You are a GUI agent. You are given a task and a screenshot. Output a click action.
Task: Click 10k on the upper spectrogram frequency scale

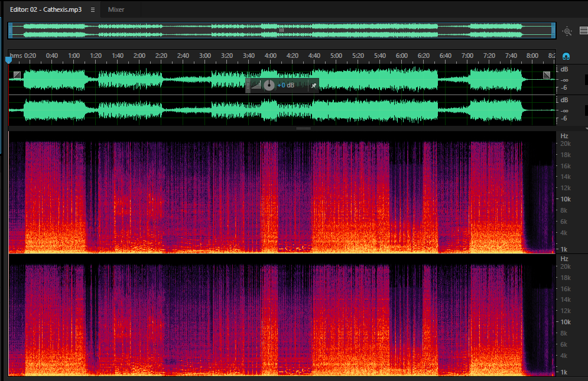[566, 199]
